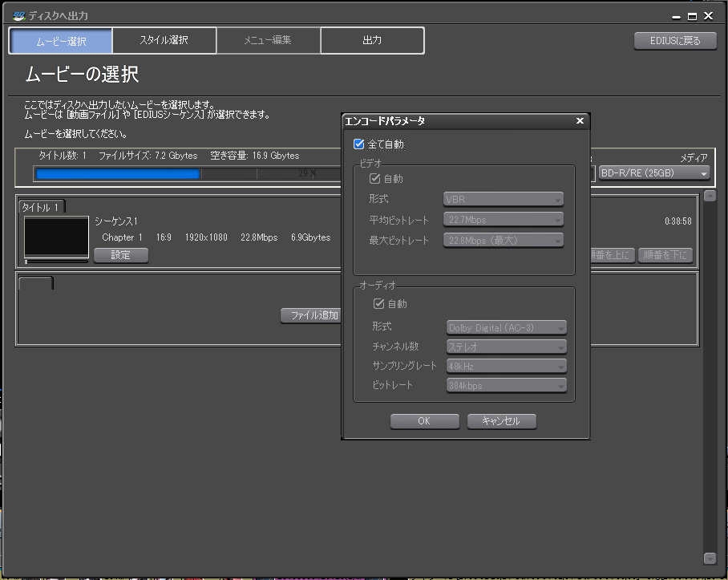Image resolution: width=728 pixels, height=580 pixels.
Task: Open the video 形式 VBR dropdown
Action: coord(504,199)
